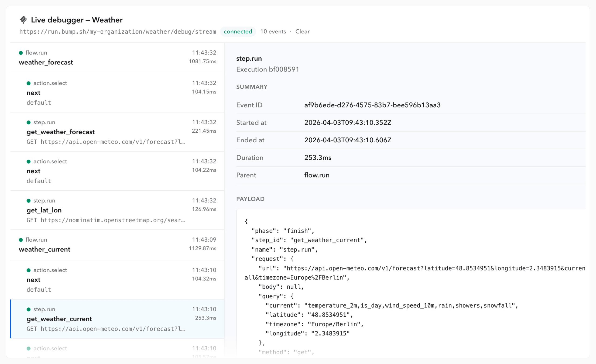Click the SUMMARY section heading
This screenshot has height=364, width=596.
click(252, 87)
